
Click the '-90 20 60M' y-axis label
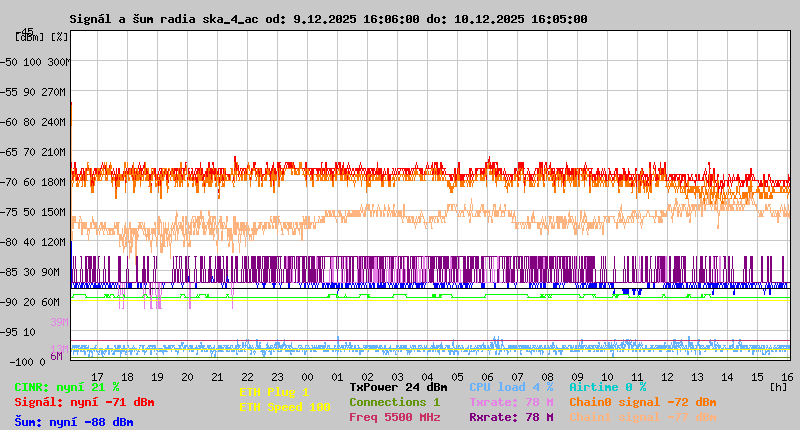(30, 302)
